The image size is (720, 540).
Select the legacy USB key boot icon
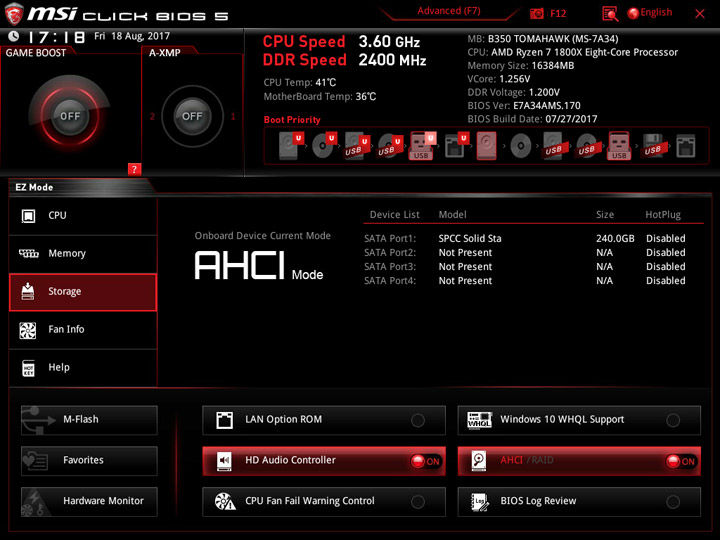[619, 146]
